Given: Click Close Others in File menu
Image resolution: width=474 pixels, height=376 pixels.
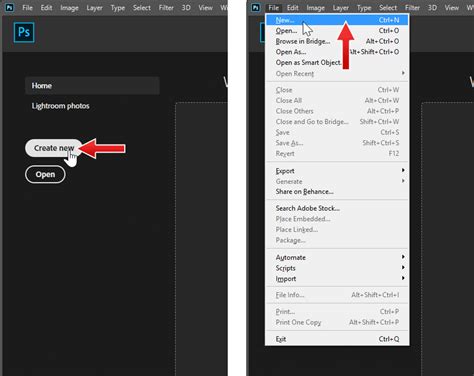Looking at the screenshot, I should [x=337, y=111].
